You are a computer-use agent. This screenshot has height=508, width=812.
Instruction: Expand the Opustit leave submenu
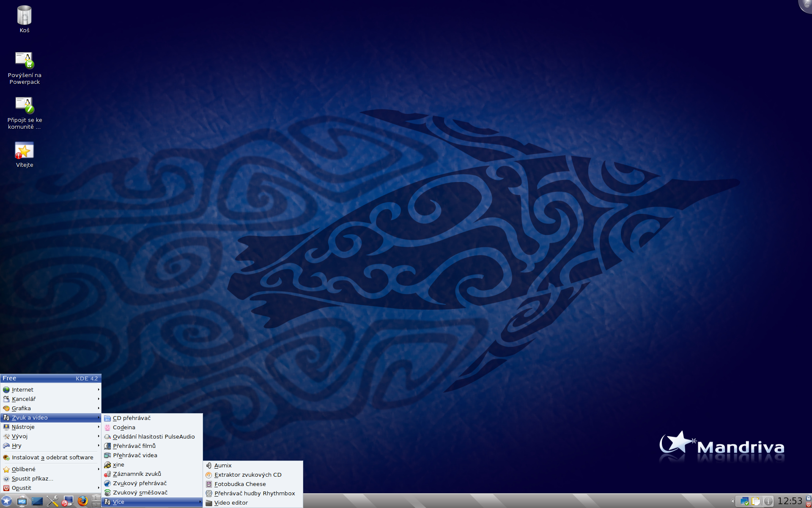(x=51, y=488)
